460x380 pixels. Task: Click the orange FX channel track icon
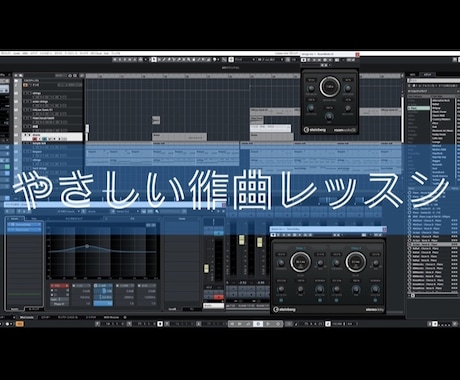point(25,85)
